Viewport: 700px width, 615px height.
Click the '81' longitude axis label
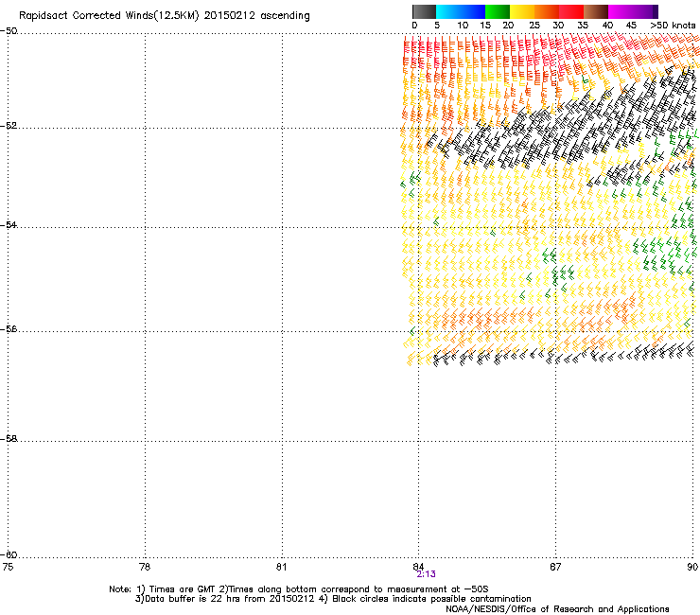click(281, 567)
